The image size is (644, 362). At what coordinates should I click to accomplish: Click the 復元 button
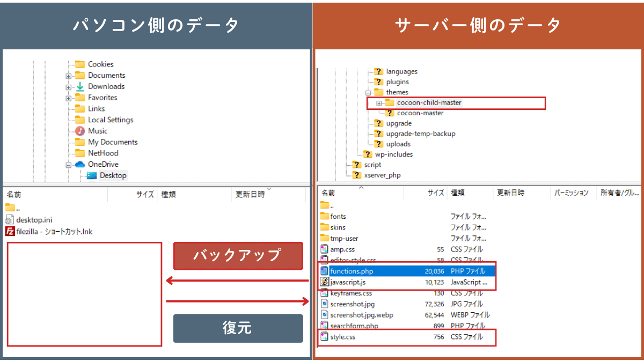(238, 328)
